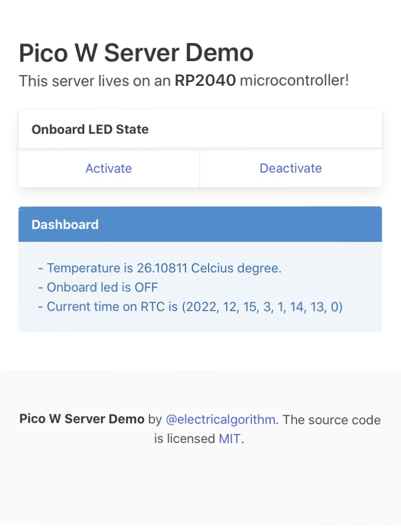Click the Onboard LED State card header
The image size is (401, 532).
click(200, 129)
